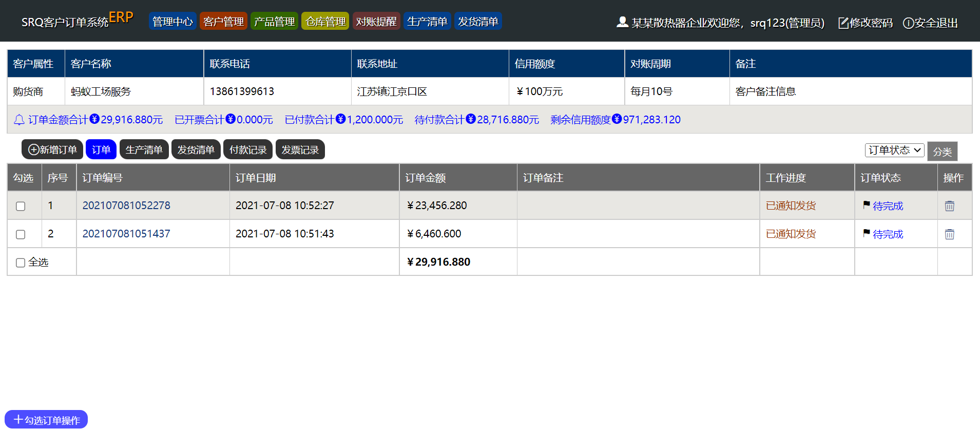Click trash icon for order 202107081051437
Screen dimensions: 980x447
pos(949,234)
